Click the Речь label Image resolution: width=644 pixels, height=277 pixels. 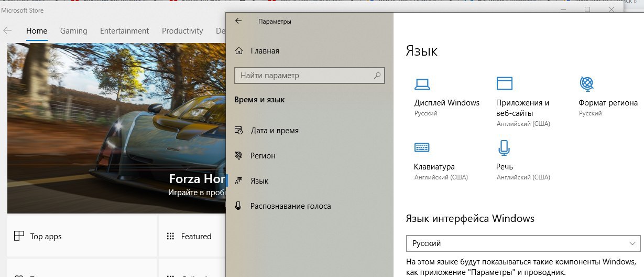tap(505, 167)
